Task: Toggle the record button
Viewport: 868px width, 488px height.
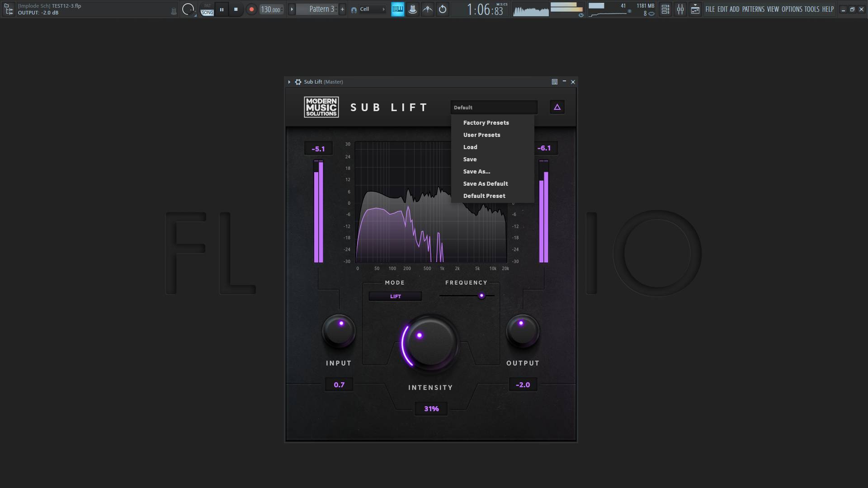Action: click(x=251, y=9)
